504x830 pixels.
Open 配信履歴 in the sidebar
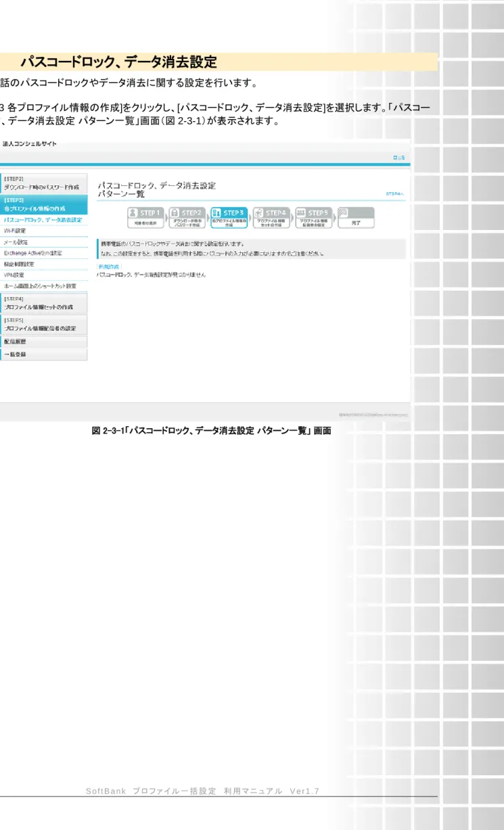pos(44,342)
